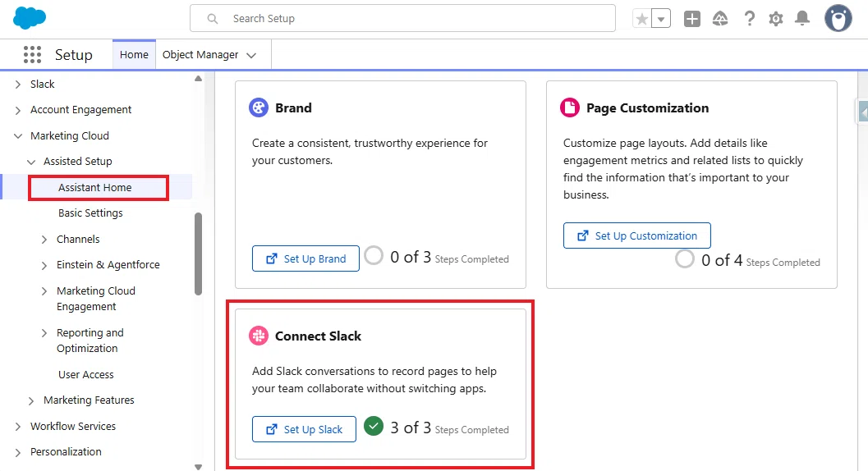The width and height of the screenshot is (868, 471).
Task: Click the sidebar scroll down arrow
Action: (198, 467)
